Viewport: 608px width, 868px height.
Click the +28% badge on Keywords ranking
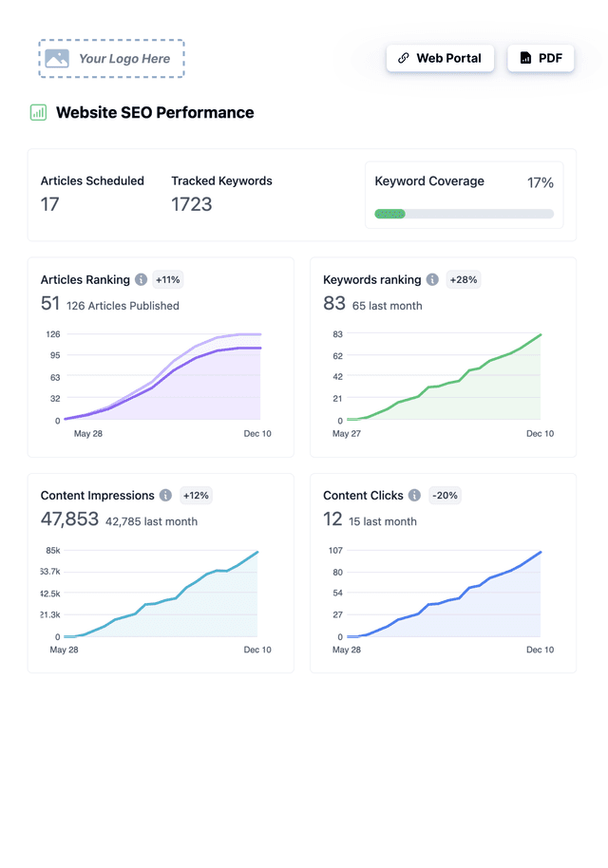pyautogui.click(x=464, y=279)
